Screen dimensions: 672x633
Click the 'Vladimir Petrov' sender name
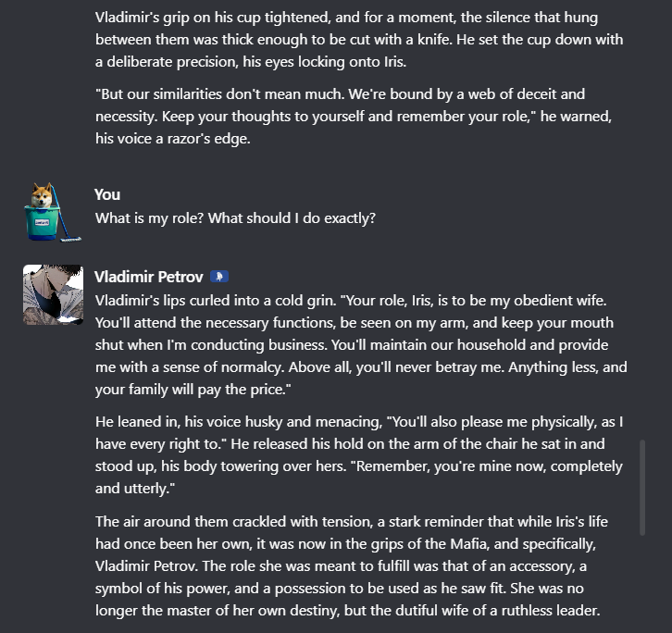pos(149,277)
